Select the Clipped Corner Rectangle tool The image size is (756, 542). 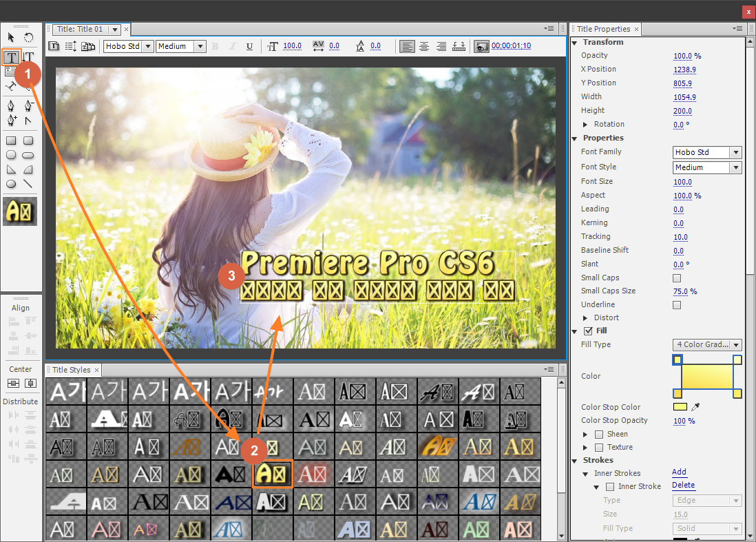(x=11, y=155)
